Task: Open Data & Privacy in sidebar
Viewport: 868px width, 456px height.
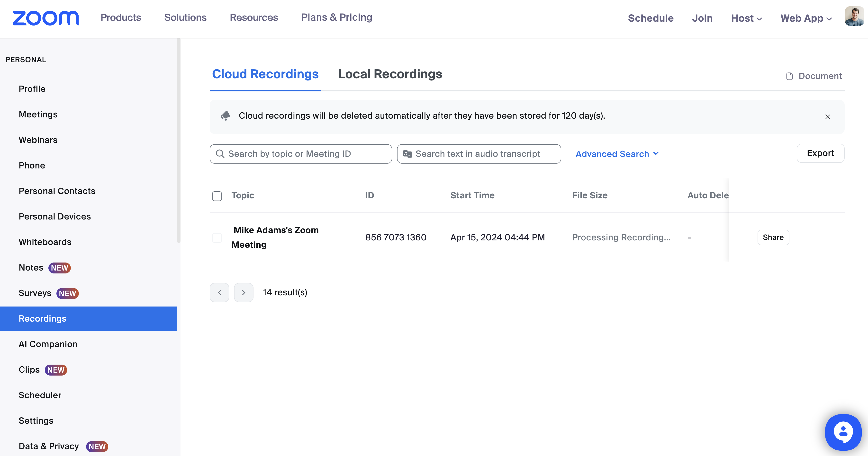Action: [x=48, y=447]
